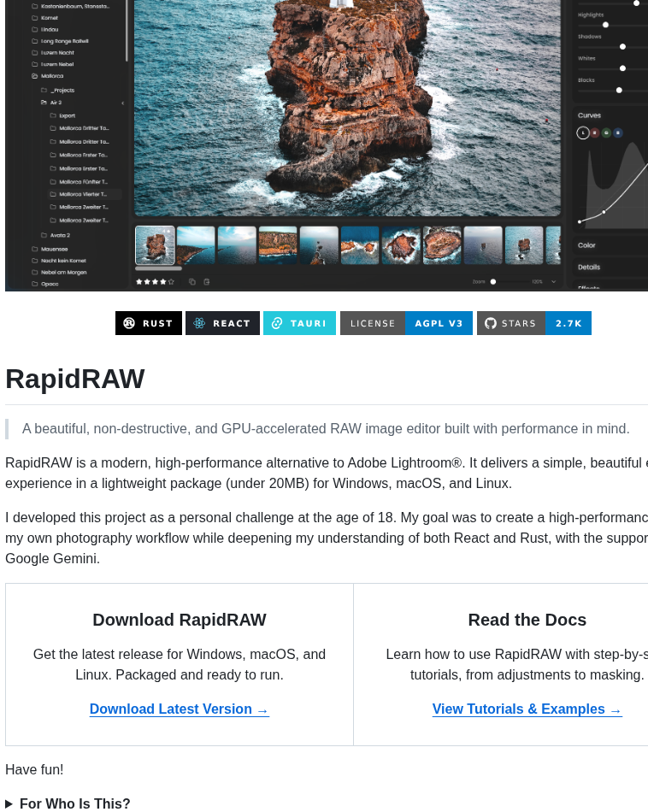Click the Zoom slider handle
648x812 pixels.
(493, 282)
